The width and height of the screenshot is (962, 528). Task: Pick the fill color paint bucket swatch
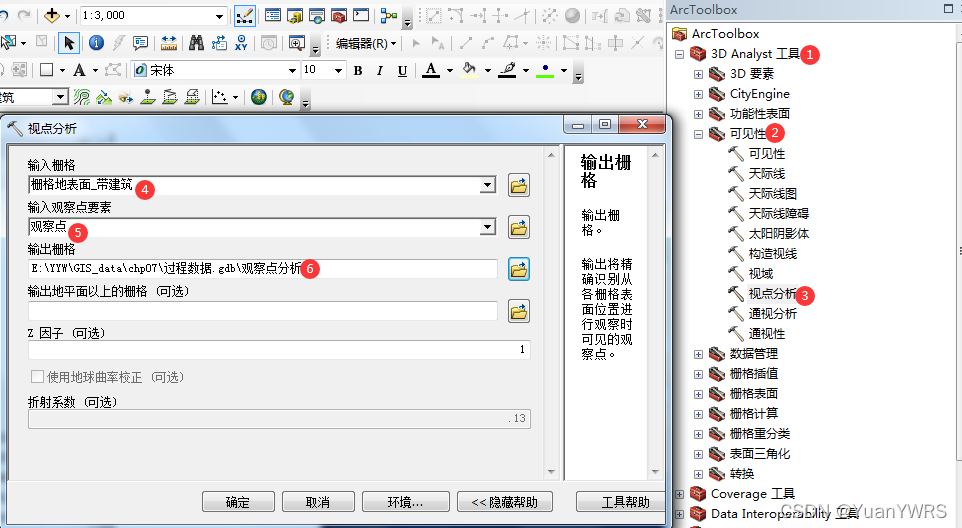[x=469, y=71]
